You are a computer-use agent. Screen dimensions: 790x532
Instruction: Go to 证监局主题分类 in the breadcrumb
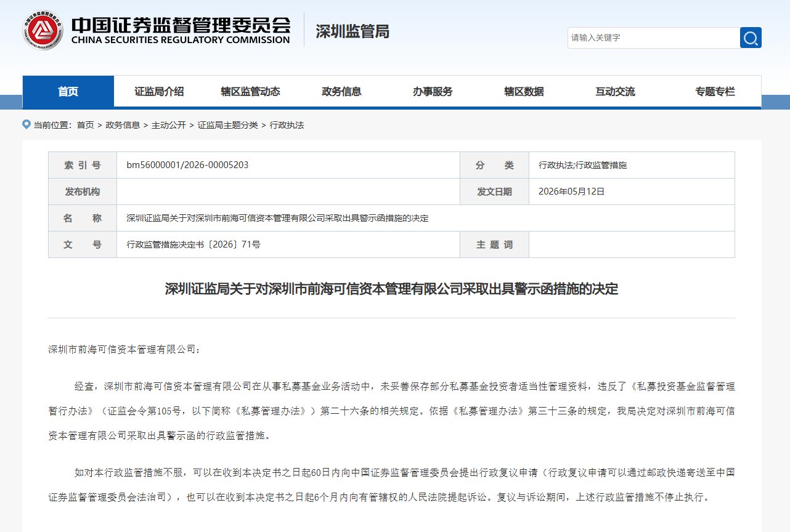[x=228, y=125]
